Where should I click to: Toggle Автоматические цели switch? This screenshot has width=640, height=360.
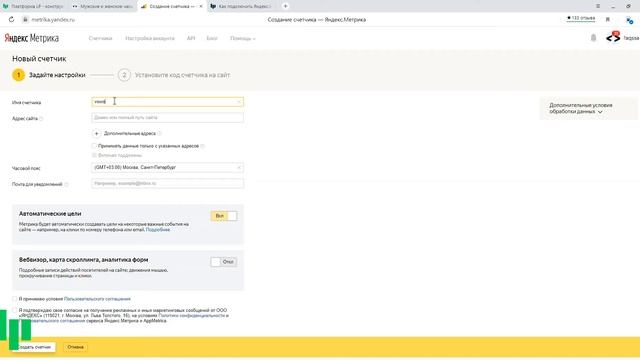click(x=224, y=216)
